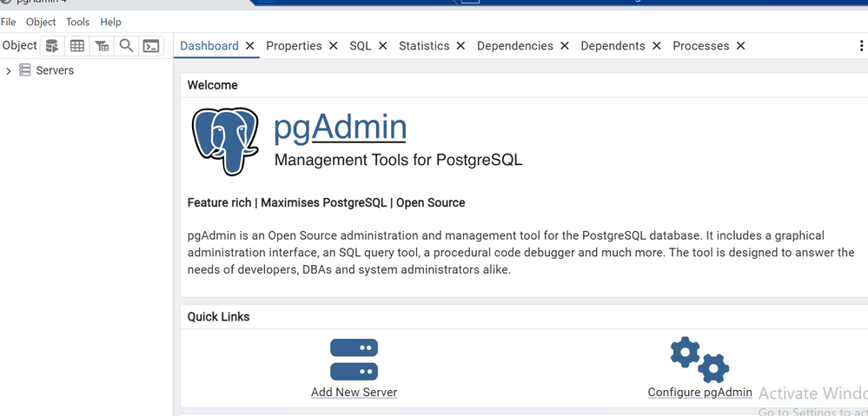Select the Filtered Rows toolbar icon
This screenshot has height=416, width=868.
(102, 46)
